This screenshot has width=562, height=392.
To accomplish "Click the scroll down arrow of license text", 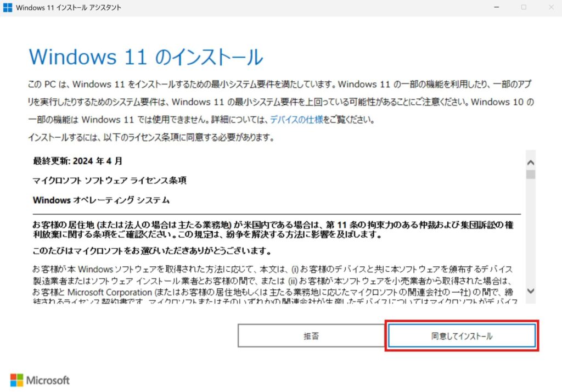I will [x=530, y=290].
